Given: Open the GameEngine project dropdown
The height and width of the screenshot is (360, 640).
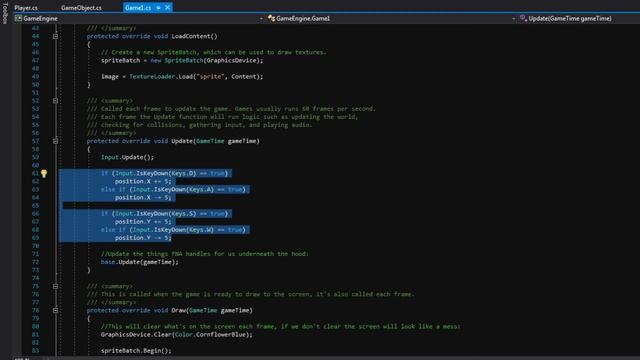Looking at the screenshot, I should [139, 18].
